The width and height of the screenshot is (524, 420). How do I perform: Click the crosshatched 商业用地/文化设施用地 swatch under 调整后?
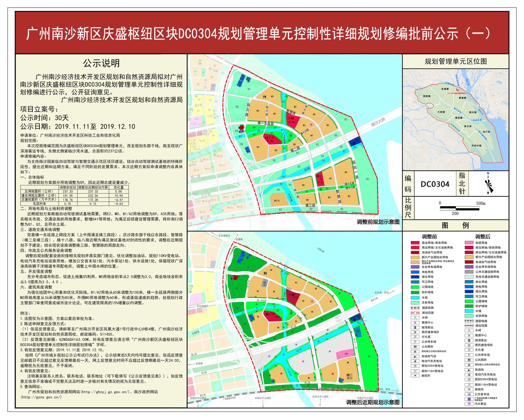(x=469, y=253)
